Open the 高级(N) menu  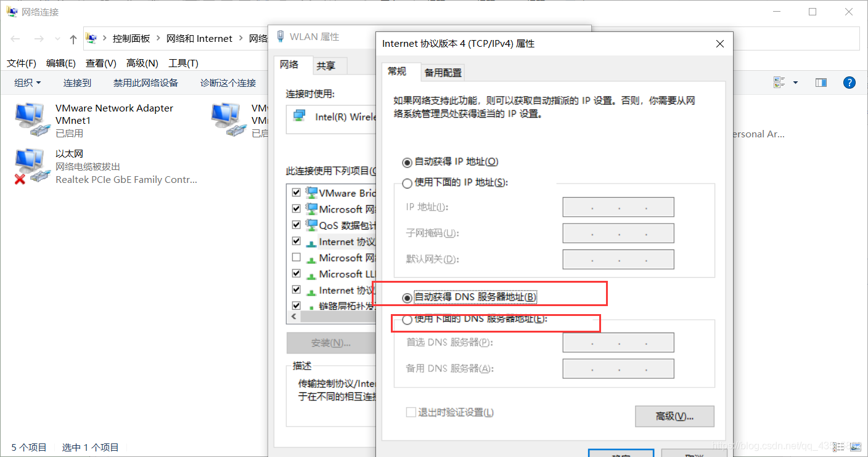coord(142,63)
